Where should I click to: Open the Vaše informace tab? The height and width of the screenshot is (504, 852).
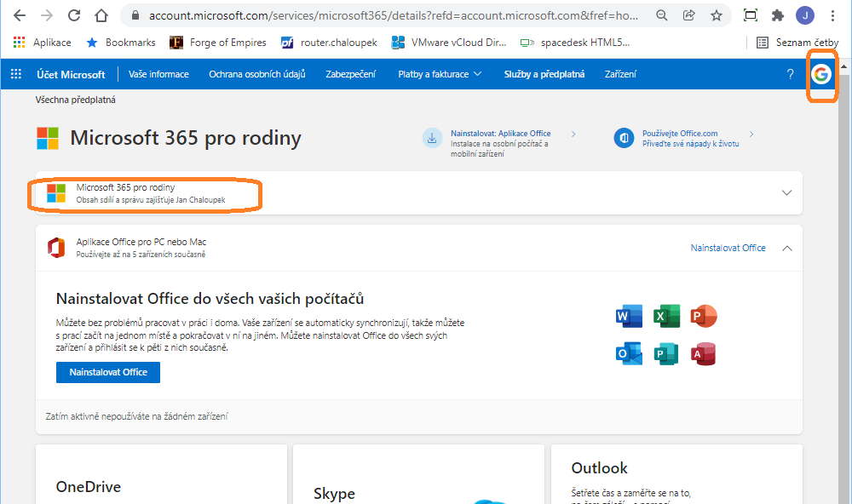158,74
